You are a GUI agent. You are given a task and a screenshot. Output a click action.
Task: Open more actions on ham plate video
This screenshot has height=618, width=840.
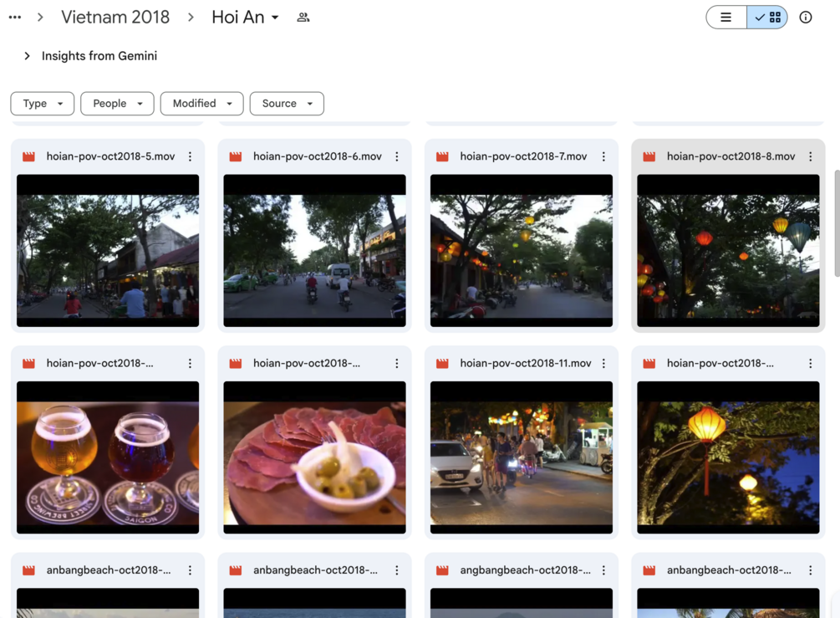point(397,364)
